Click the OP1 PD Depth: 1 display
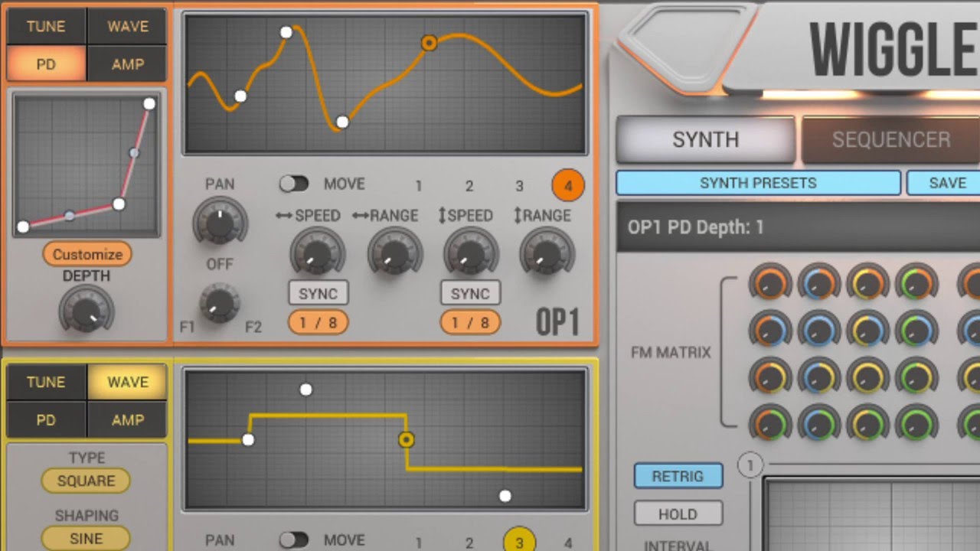 coord(799,227)
